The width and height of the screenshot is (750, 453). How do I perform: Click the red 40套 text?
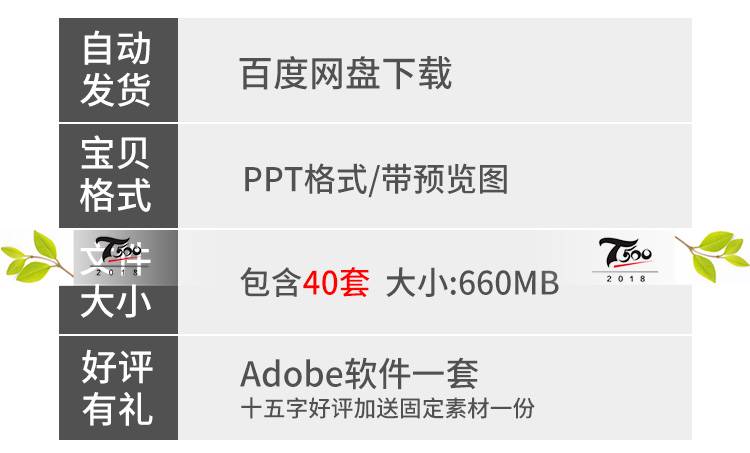tap(336, 283)
